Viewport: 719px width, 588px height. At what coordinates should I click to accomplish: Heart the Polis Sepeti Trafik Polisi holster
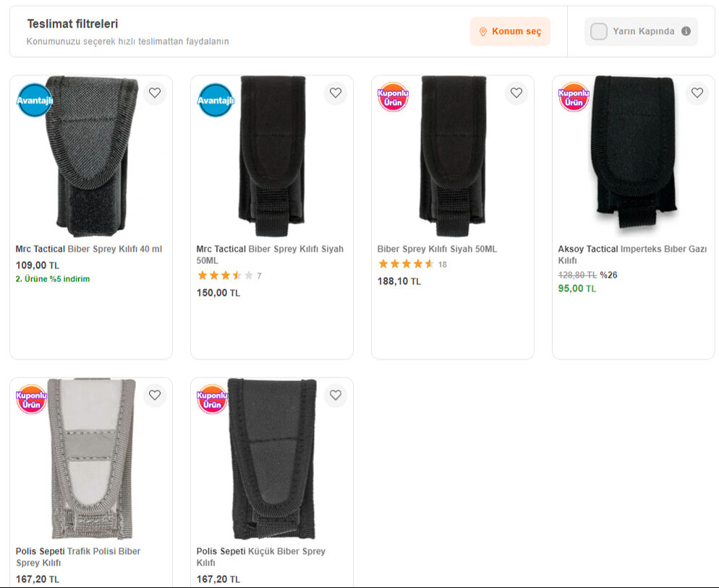[x=154, y=396]
